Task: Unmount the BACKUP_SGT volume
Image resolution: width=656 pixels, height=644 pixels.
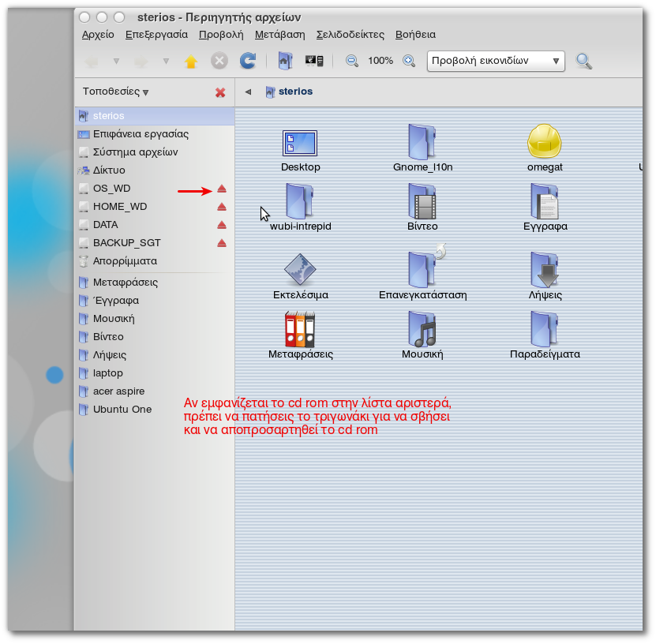Action: (x=222, y=243)
